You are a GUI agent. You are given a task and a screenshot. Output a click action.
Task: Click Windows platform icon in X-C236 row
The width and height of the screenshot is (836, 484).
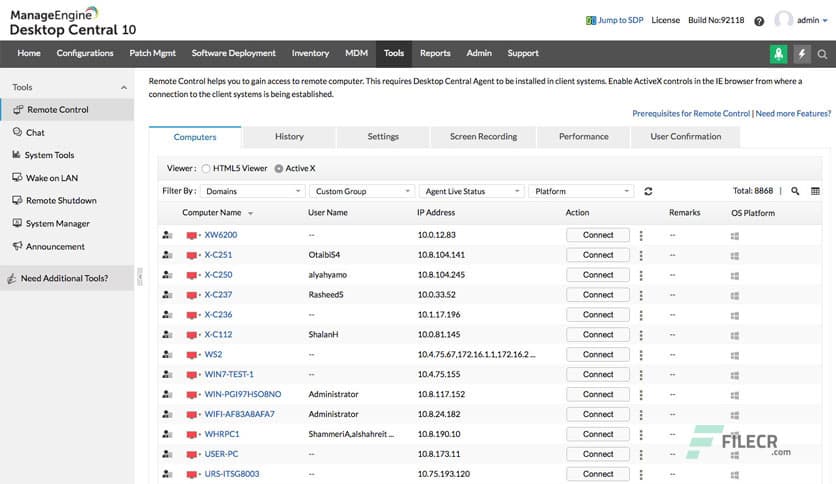pos(735,316)
